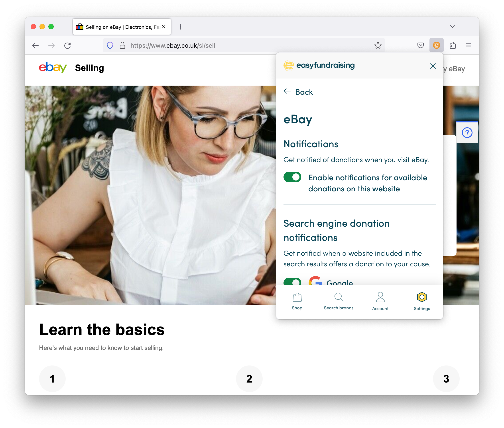Click the 'Notifications' section heading

tap(311, 144)
